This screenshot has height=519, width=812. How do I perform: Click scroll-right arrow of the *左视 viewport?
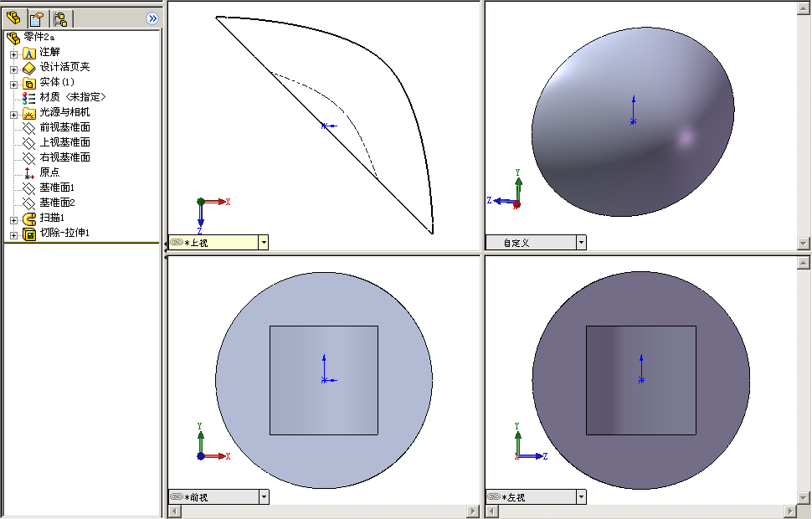(790, 511)
